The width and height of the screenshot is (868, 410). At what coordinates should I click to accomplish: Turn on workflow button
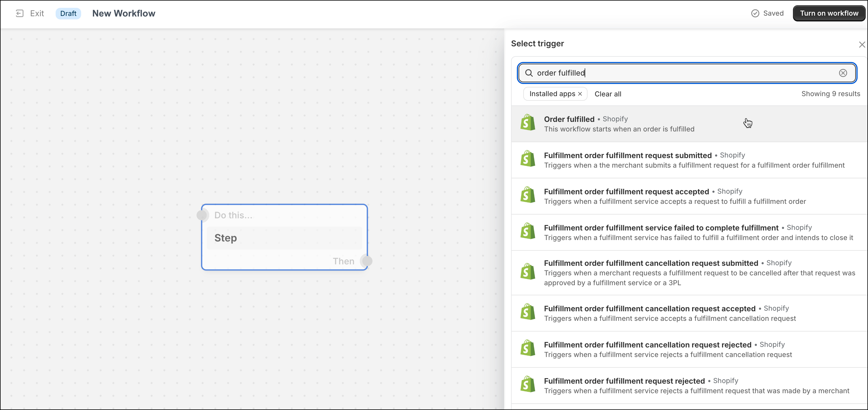point(829,14)
